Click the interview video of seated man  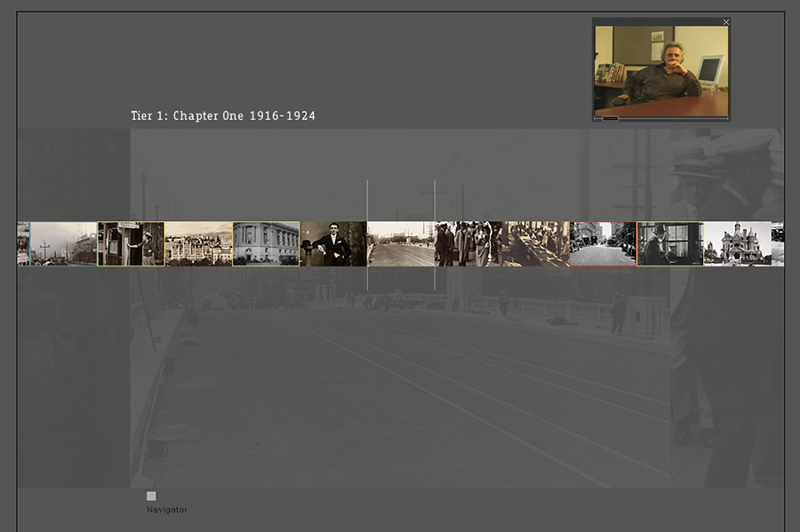point(660,70)
